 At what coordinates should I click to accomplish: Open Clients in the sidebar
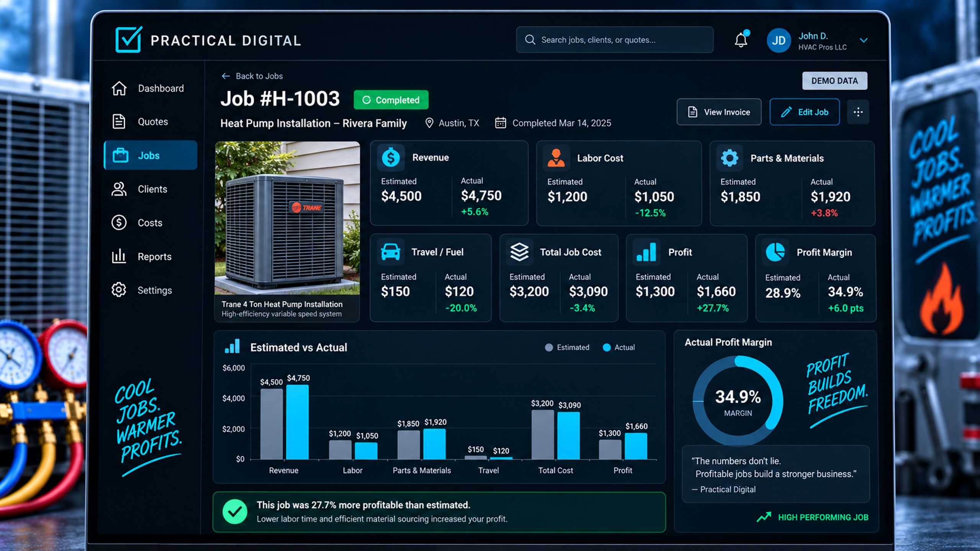pos(150,189)
